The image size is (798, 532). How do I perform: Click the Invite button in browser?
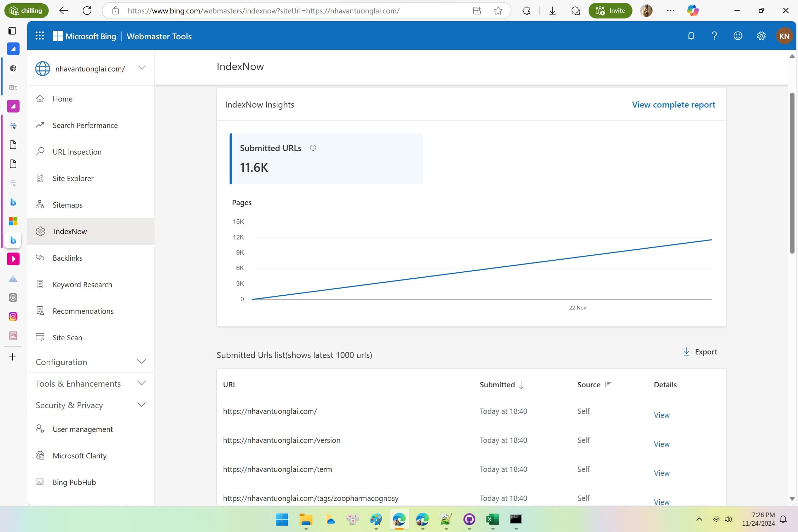(610, 11)
